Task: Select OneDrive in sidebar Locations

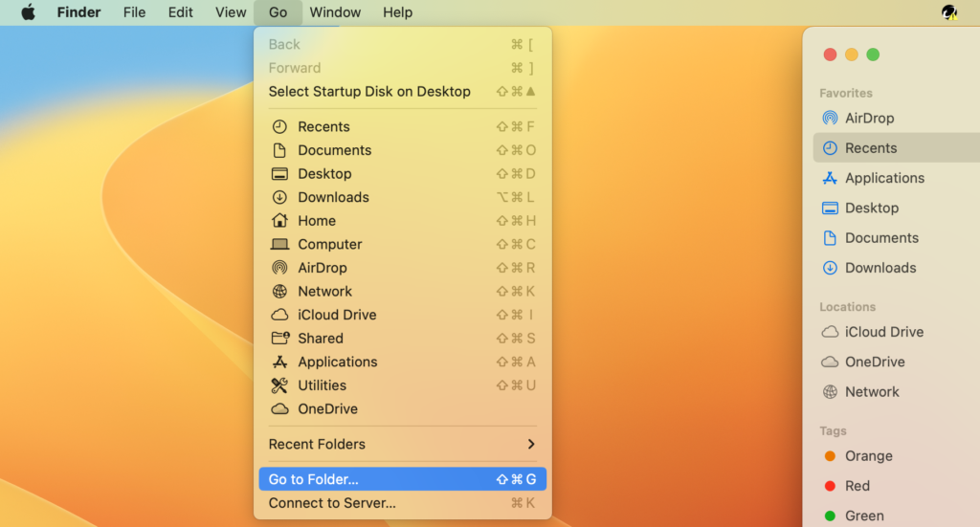Action: [x=874, y=362]
